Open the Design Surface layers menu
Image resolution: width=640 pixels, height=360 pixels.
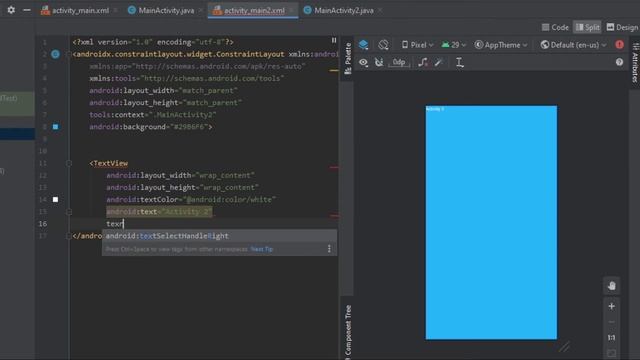pyautogui.click(x=364, y=45)
